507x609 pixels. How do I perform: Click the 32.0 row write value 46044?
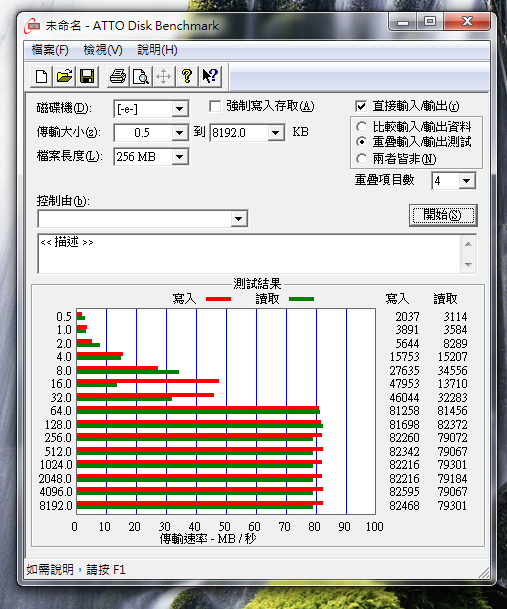point(404,398)
